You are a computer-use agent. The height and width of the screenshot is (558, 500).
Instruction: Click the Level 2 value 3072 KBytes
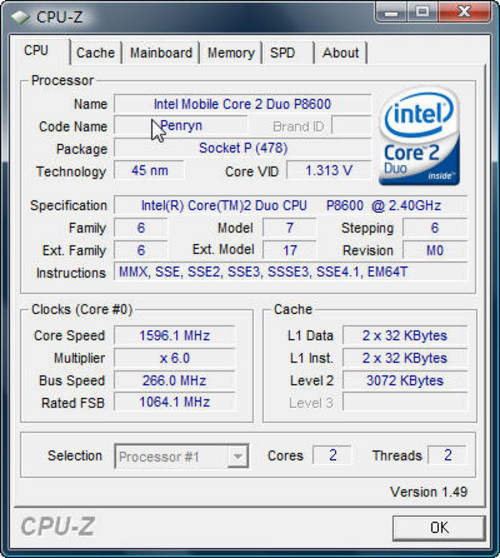tap(405, 380)
